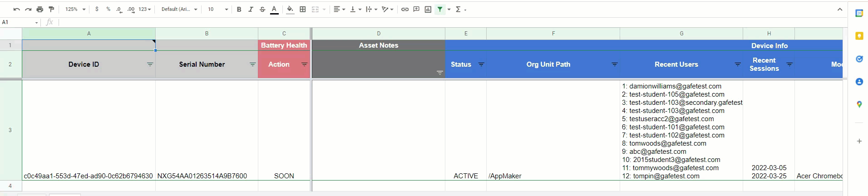Image resolution: width=868 pixels, height=196 pixels.
Task: Click the Name Box showing A1
Action: point(18,22)
